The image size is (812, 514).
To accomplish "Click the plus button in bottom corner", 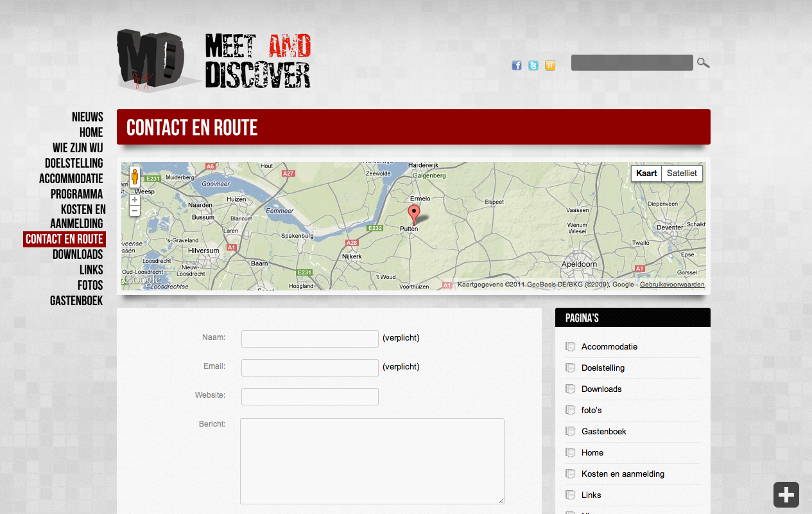I will tap(786, 495).
